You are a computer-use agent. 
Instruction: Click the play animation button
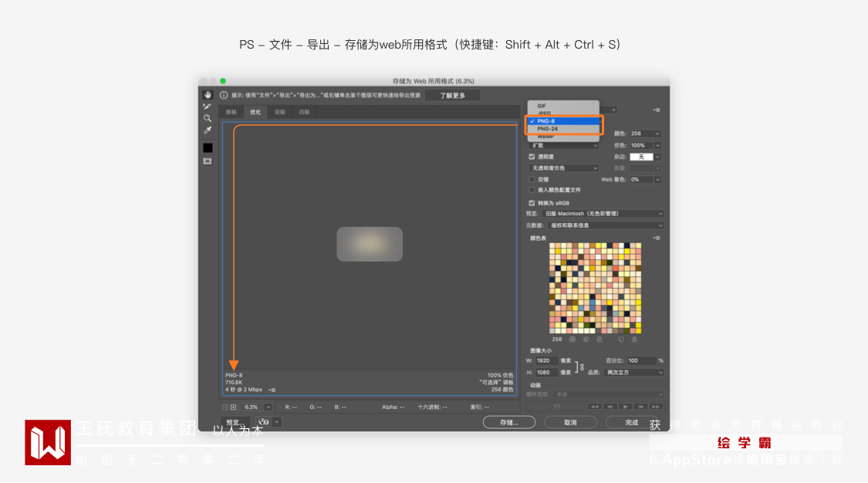click(x=626, y=407)
